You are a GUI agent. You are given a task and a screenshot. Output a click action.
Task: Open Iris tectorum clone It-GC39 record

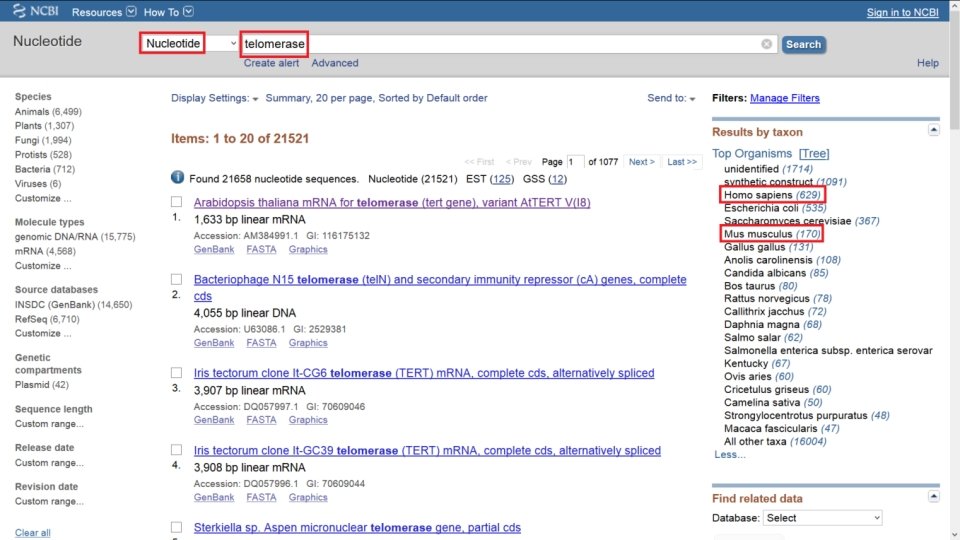pyautogui.click(x=427, y=451)
